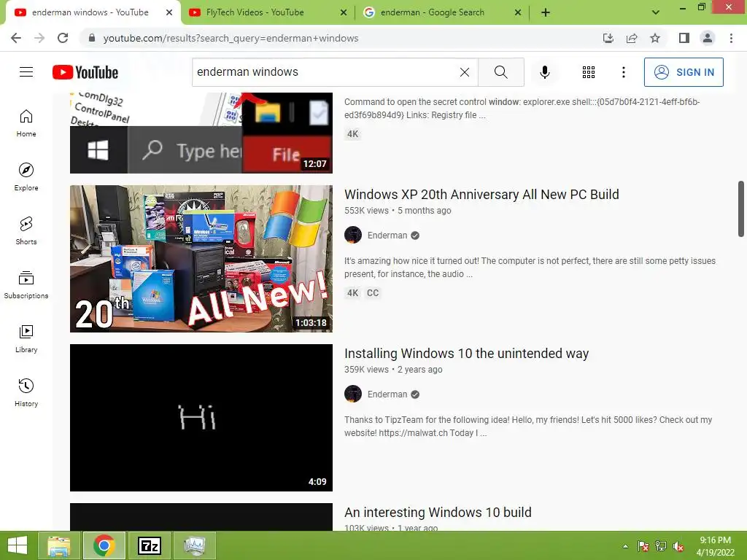Open History in the YouTube sidebar
Screen dimensions: 747x560
[26, 392]
